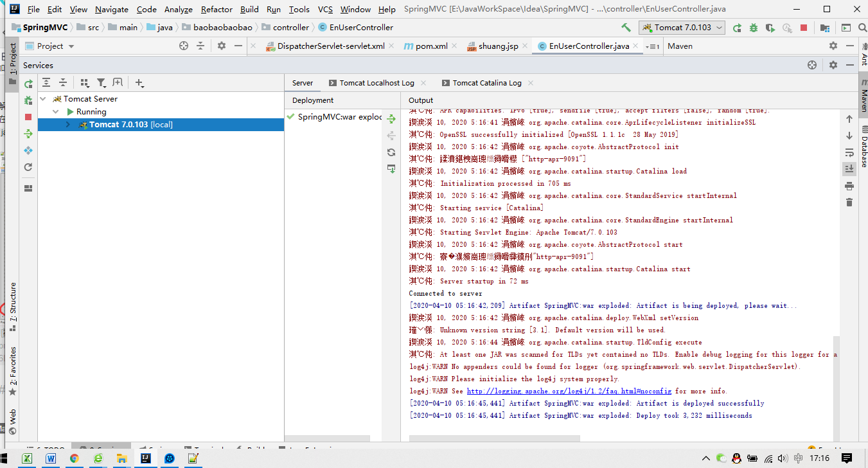Click the controller breadcrumb folder
The image size is (868, 468).
285,28
